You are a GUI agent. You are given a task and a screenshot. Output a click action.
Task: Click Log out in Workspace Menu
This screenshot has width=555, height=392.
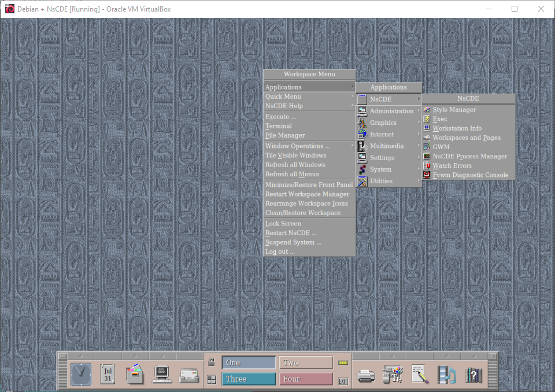[280, 252]
